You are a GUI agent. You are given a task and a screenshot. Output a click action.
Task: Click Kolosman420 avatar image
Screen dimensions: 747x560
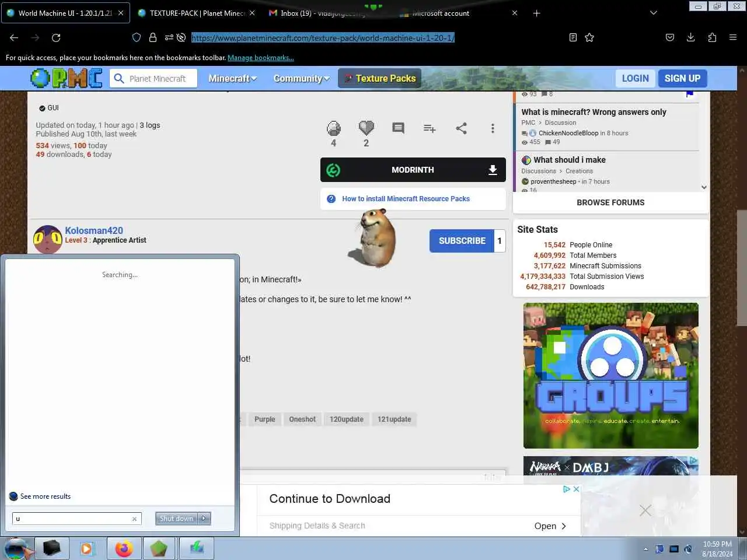48,239
